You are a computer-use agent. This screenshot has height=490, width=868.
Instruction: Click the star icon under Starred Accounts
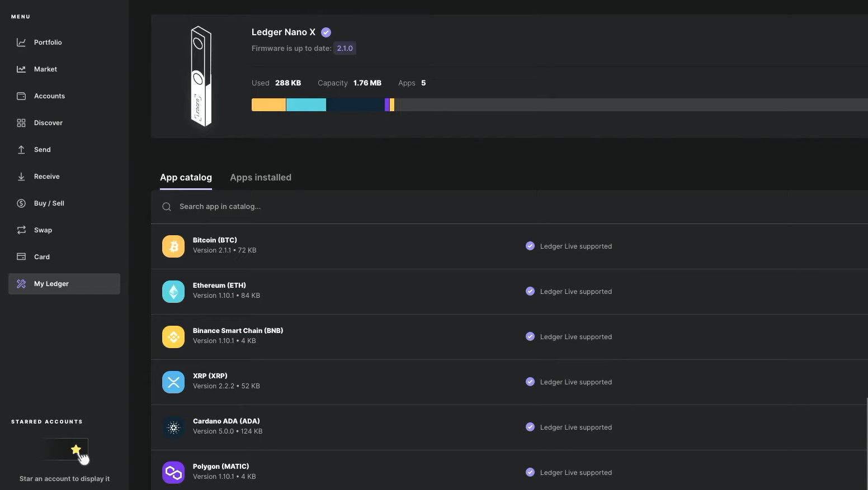pyautogui.click(x=76, y=449)
